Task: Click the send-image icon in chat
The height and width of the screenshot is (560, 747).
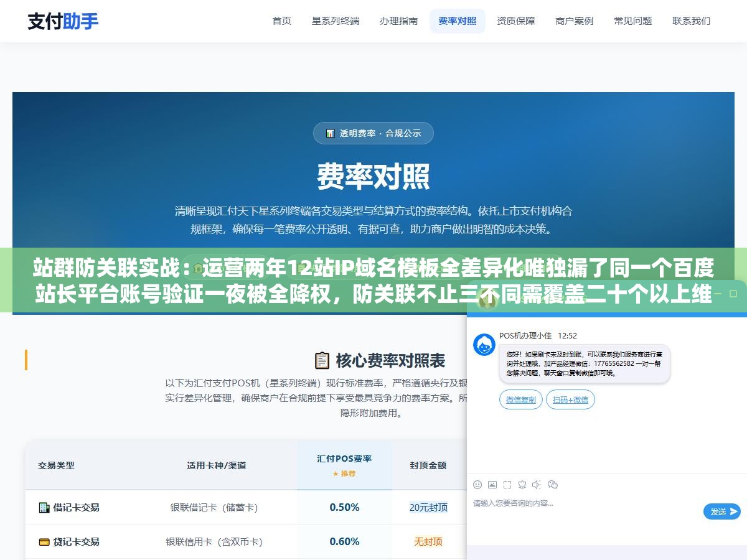Action: (x=492, y=485)
